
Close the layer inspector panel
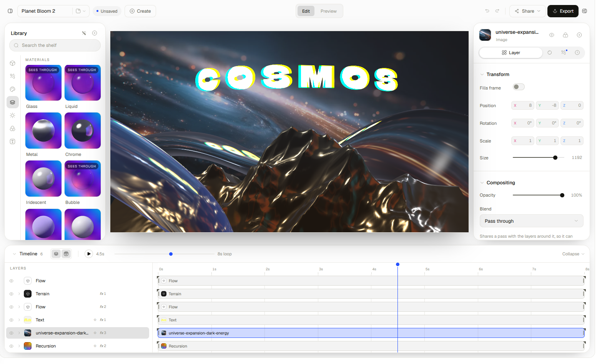pos(579,35)
